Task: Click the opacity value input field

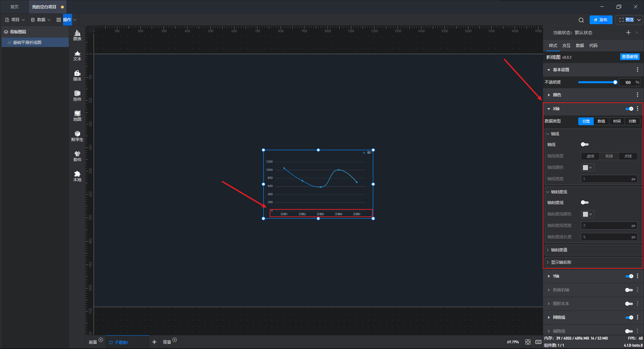Action: tap(630, 82)
